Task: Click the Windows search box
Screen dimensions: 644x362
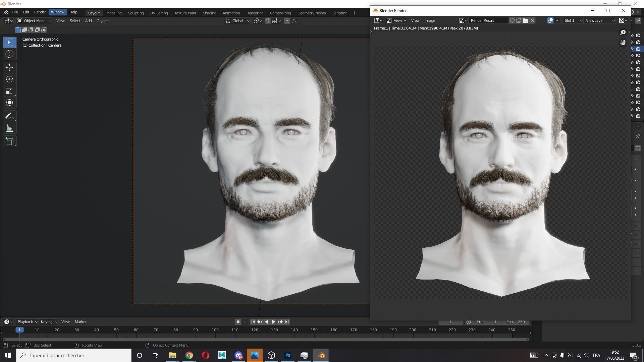Action: coord(74,355)
